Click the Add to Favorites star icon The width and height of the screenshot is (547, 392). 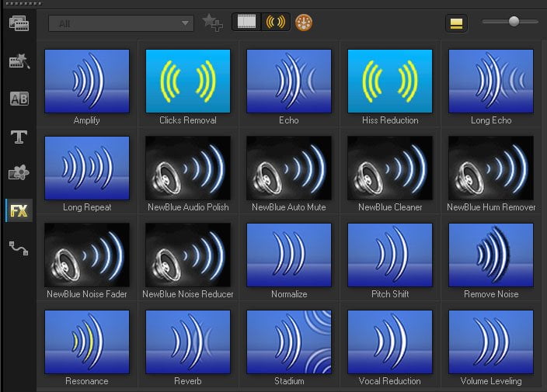(212, 23)
